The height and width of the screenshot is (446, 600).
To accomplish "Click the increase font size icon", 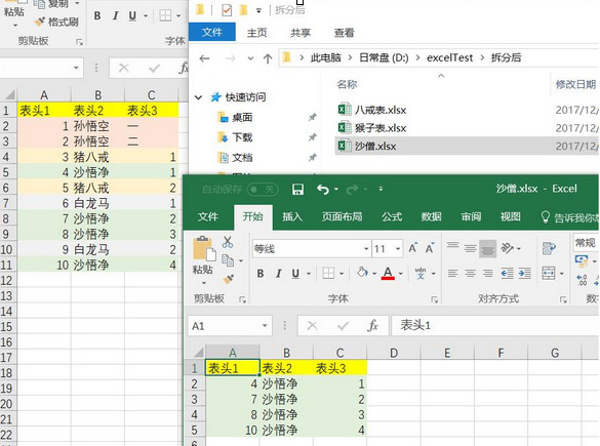I will [412, 248].
